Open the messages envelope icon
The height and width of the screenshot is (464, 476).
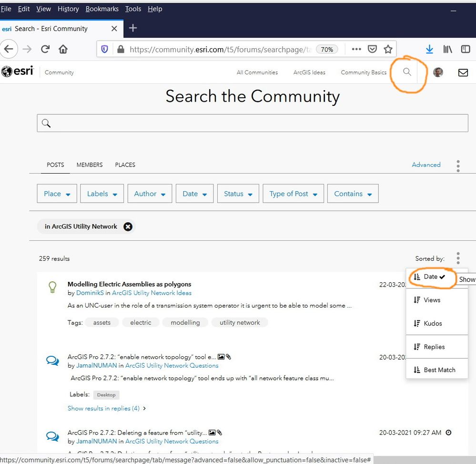click(463, 72)
